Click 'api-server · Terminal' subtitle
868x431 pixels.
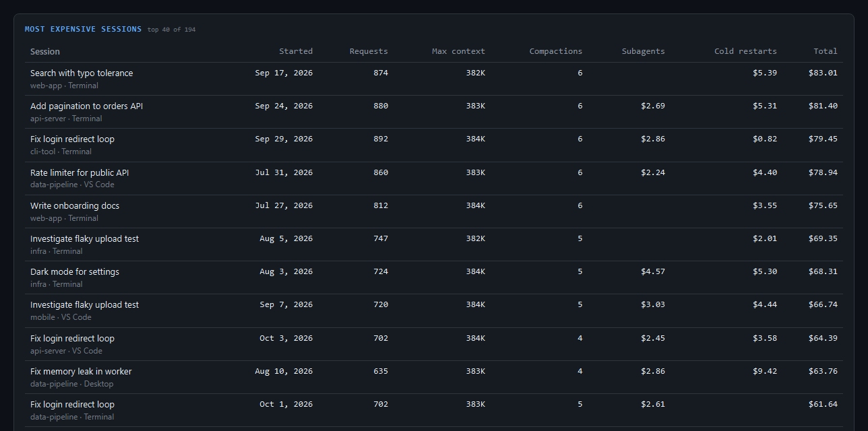[x=66, y=119]
